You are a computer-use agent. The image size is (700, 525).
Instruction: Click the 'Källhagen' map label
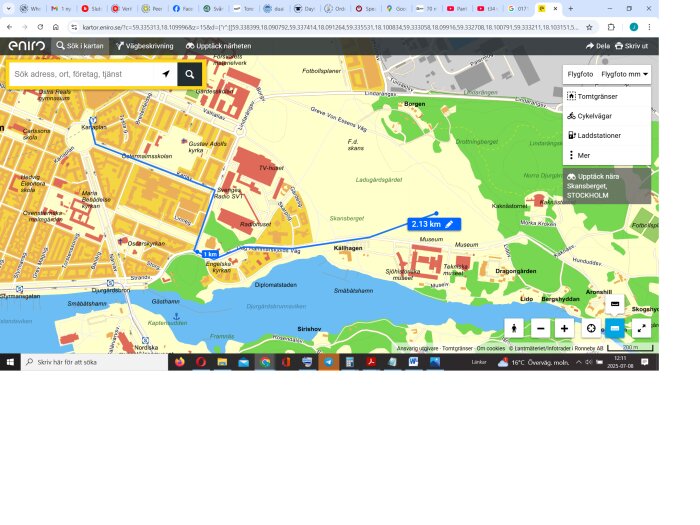pos(348,248)
